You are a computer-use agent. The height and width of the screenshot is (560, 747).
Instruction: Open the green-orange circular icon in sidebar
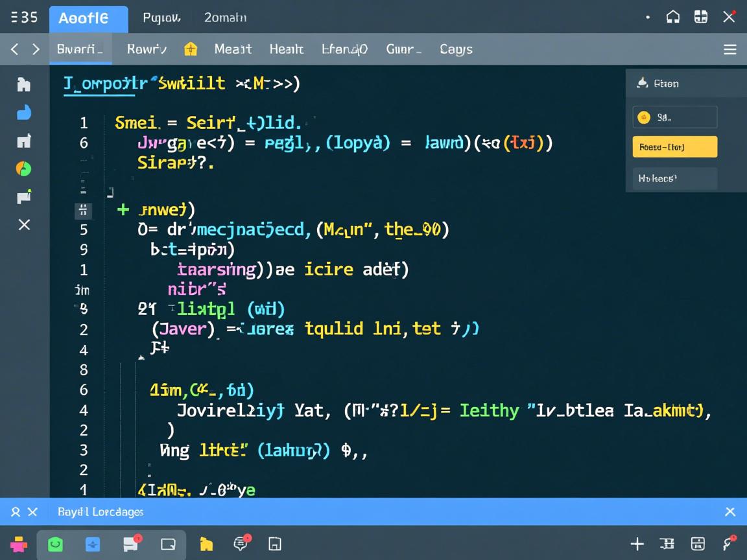coord(23,169)
